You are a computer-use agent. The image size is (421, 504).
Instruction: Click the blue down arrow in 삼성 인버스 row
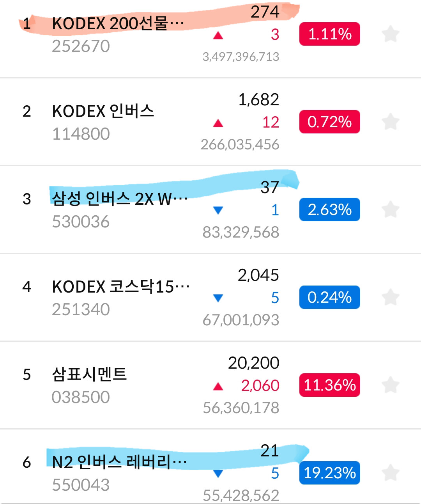coord(218,210)
